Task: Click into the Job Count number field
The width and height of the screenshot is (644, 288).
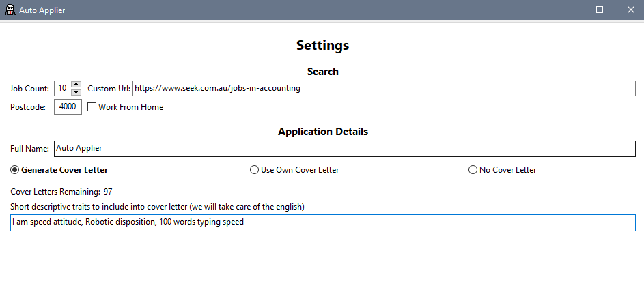Action: [x=62, y=88]
